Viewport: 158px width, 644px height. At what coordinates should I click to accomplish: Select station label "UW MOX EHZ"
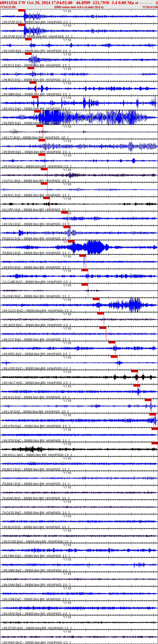(12, 80)
